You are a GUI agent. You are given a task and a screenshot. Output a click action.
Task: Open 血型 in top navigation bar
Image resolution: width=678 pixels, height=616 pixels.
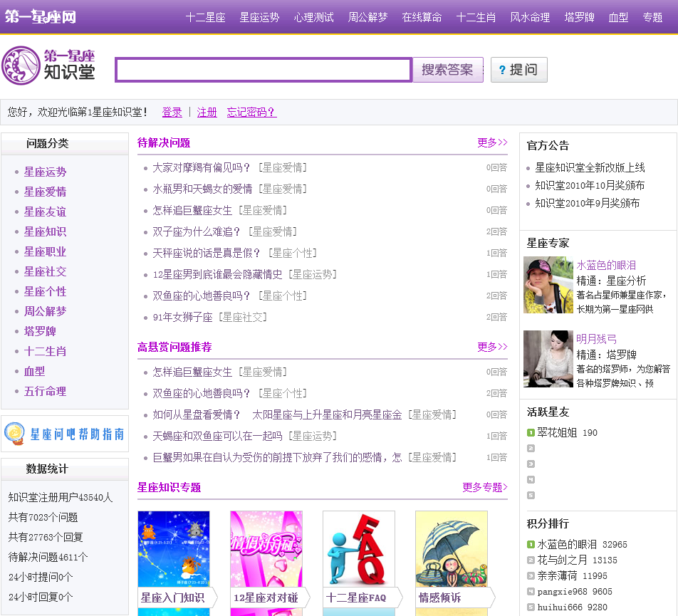click(618, 17)
